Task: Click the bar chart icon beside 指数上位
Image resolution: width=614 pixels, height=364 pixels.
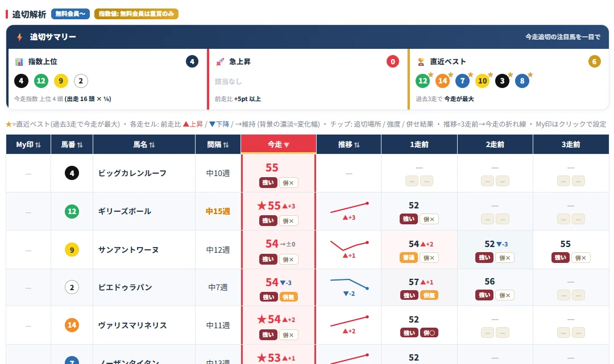Action: click(x=19, y=62)
